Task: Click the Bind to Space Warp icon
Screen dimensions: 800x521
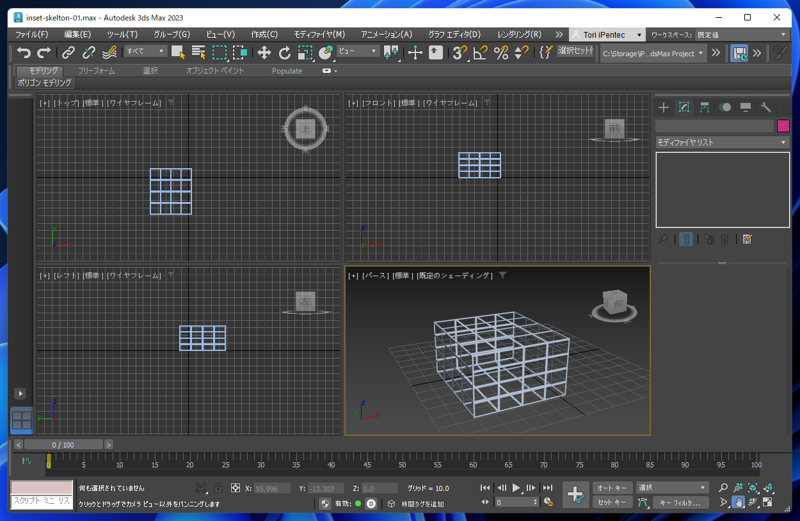Action: click(x=109, y=53)
